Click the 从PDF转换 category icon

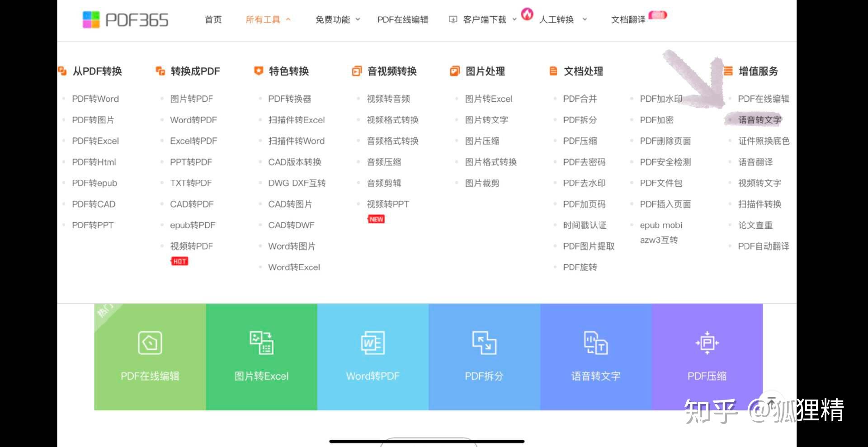pos(62,71)
